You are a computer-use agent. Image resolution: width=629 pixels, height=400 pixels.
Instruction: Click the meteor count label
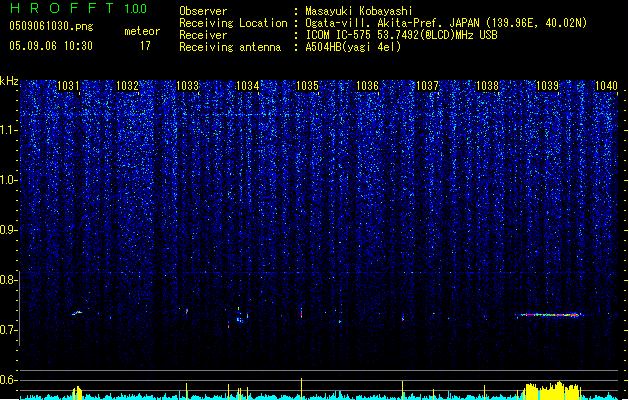[x=142, y=31]
